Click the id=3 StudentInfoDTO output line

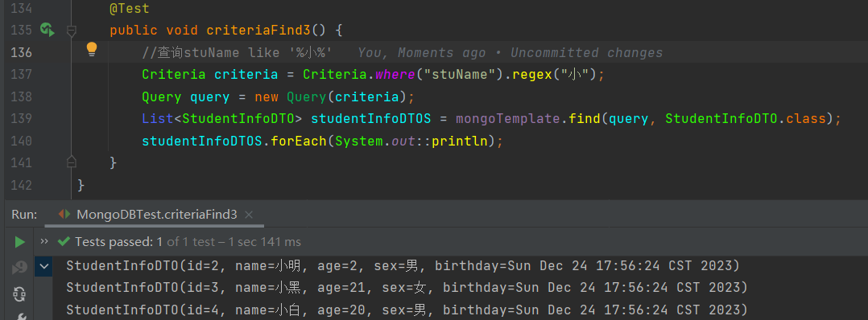tap(407, 287)
